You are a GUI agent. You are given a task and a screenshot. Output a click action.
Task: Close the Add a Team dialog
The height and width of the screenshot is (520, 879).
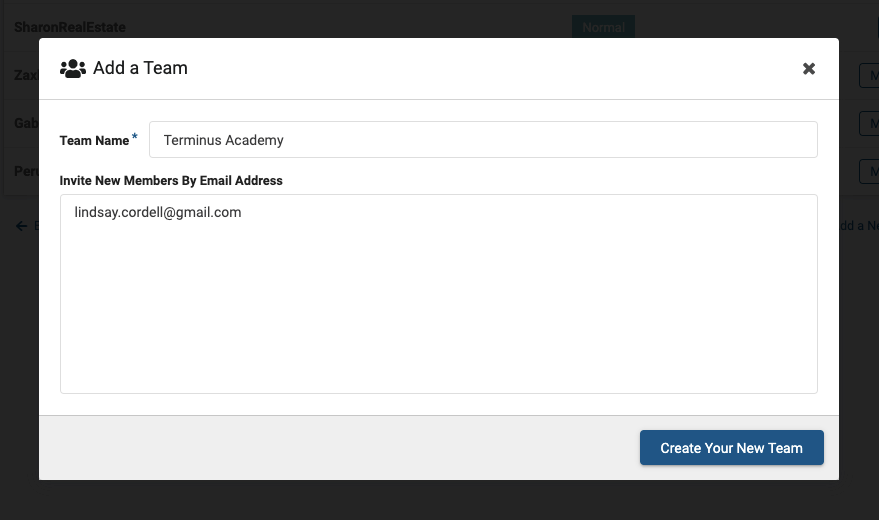click(808, 68)
